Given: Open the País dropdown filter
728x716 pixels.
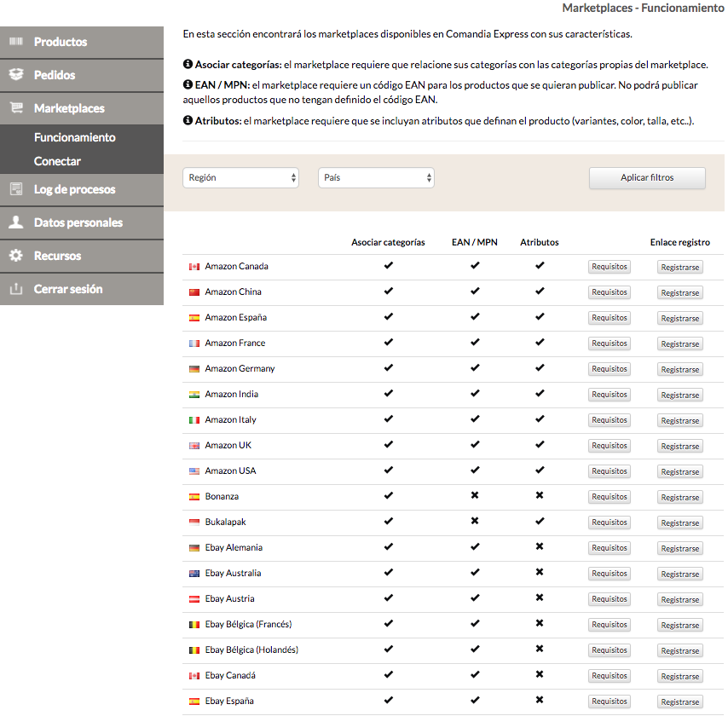Looking at the screenshot, I should [x=377, y=177].
